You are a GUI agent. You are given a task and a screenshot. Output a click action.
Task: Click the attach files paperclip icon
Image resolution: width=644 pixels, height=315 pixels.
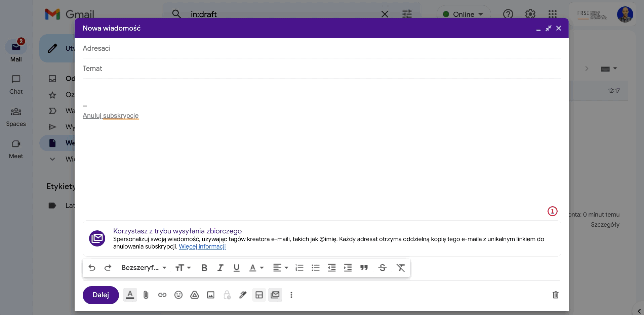[x=146, y=295]
